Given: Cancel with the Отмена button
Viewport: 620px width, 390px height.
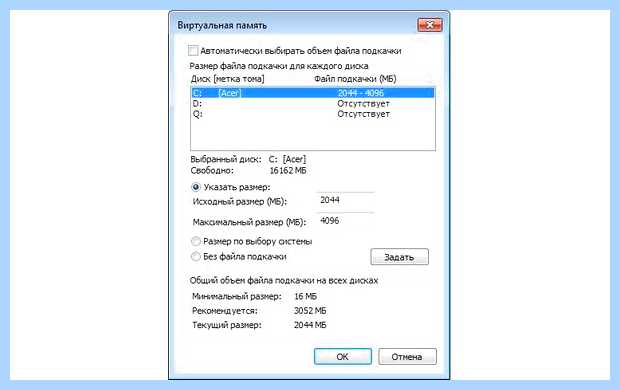Looking at the screenshot, I should click(x=407, y=357).
